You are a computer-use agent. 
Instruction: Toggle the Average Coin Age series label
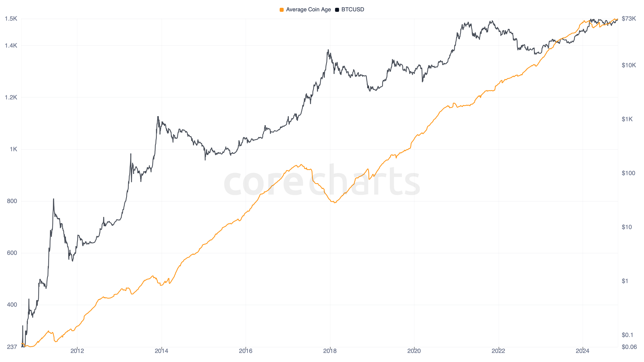(308, 10)
